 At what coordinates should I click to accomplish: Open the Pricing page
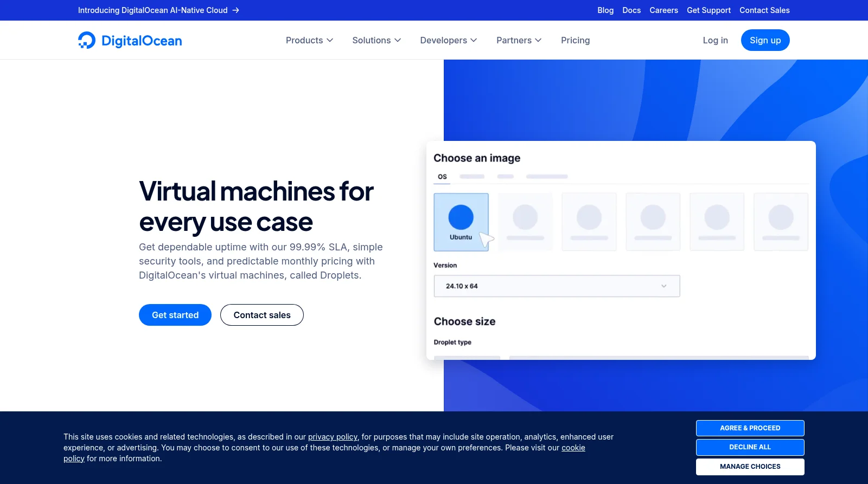pyautogui.click(x=575, y=40)
